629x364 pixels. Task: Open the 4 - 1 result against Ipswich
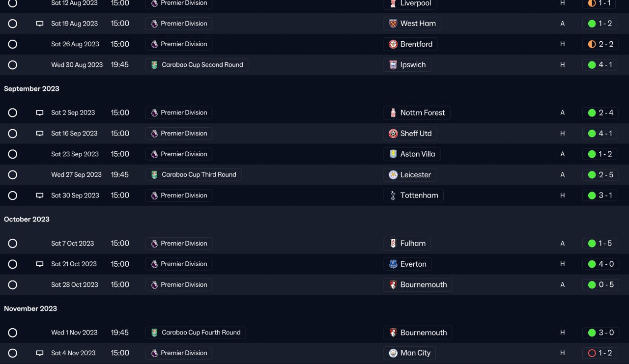click(600, 65)
